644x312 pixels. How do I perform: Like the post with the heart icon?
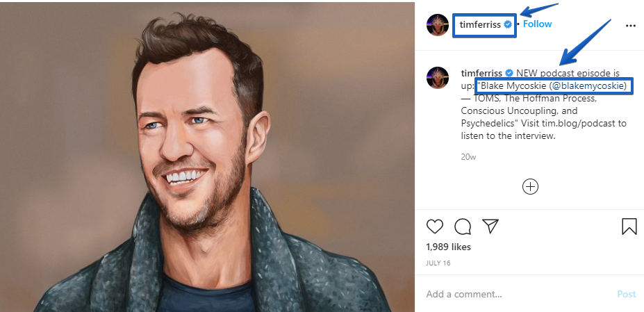[x=435, y=227]
